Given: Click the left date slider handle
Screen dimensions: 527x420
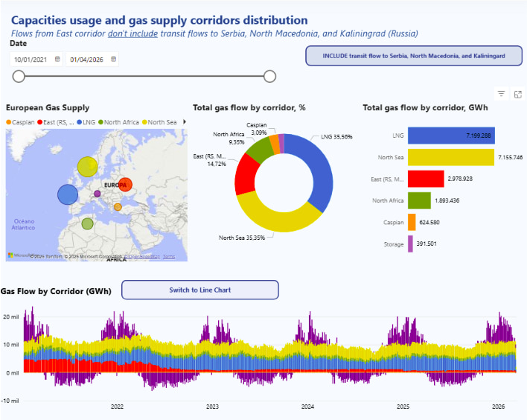Looking at the screenshot, I should click(x=19, y=76).
